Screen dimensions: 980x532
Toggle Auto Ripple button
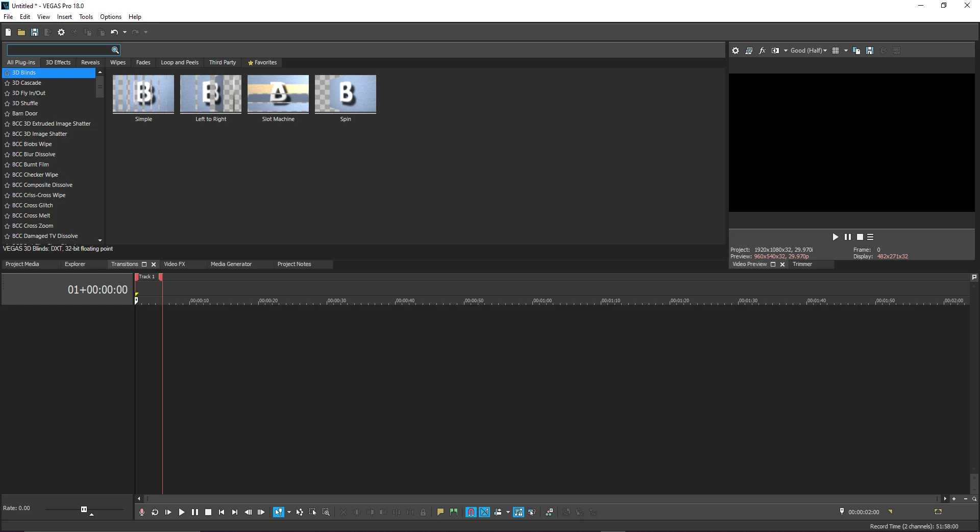498,512
